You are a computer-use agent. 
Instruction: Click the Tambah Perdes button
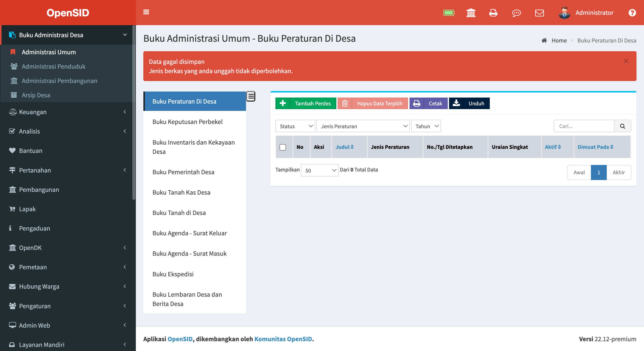pos(306,103)
